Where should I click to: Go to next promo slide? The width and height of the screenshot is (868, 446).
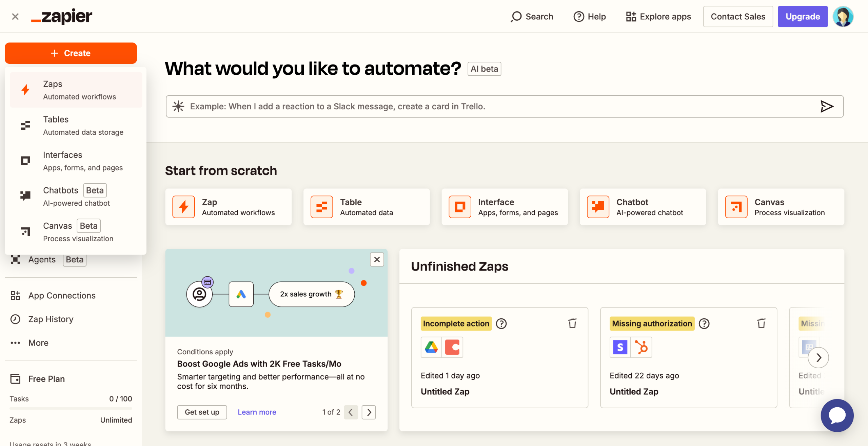369,412
